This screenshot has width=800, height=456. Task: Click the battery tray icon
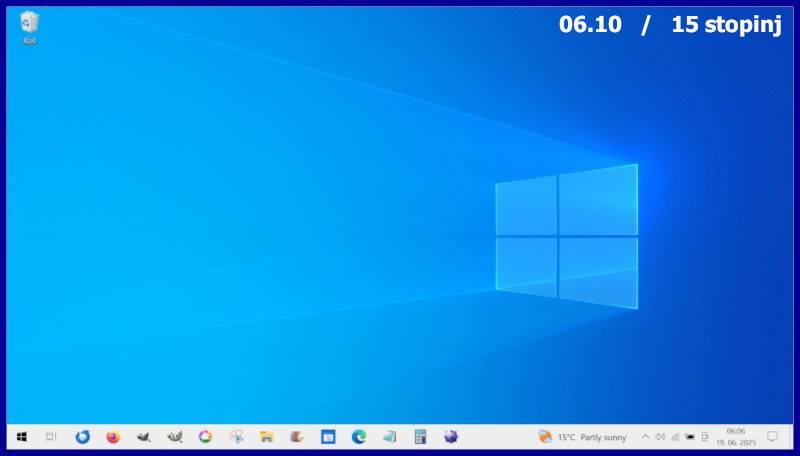[690, 437]
